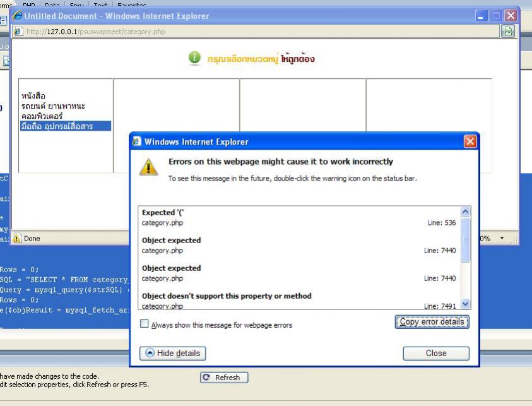
Task: Enable Always show this message for webpage errors
Action: click(144, 324)
